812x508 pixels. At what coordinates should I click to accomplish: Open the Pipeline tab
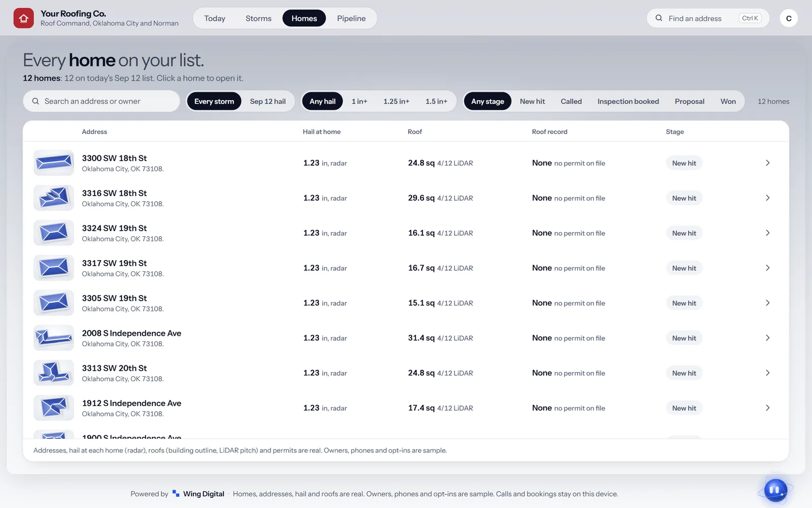coord(351,18)
